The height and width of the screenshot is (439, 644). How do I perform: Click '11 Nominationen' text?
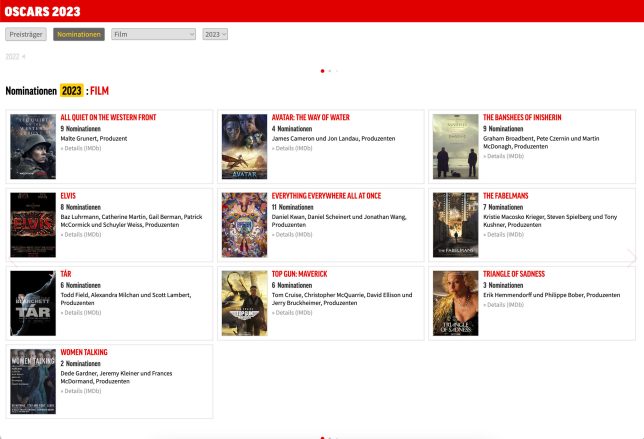tap(292, 207)
